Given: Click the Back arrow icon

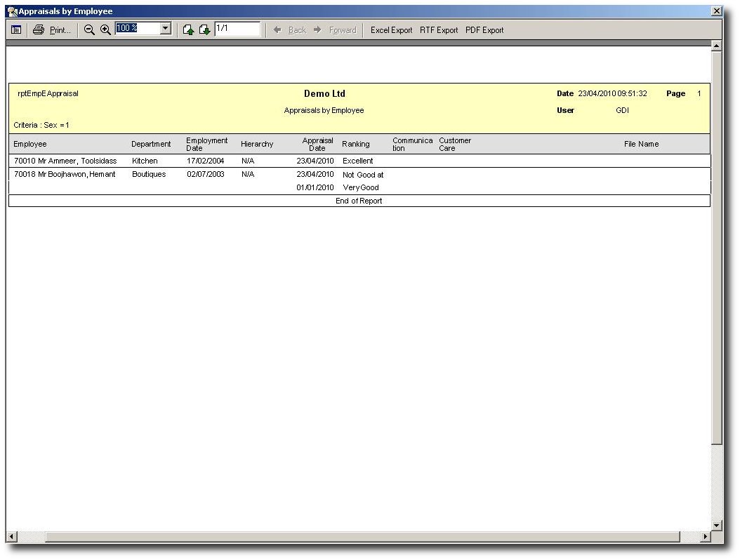Looking at the screenshot, I should (x=277, y=30).
